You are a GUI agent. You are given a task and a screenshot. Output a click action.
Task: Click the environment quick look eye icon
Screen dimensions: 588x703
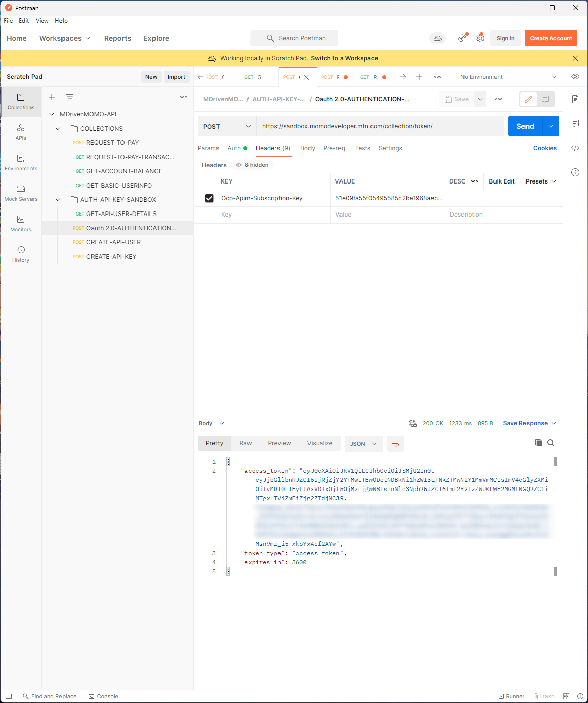[575, 77]
